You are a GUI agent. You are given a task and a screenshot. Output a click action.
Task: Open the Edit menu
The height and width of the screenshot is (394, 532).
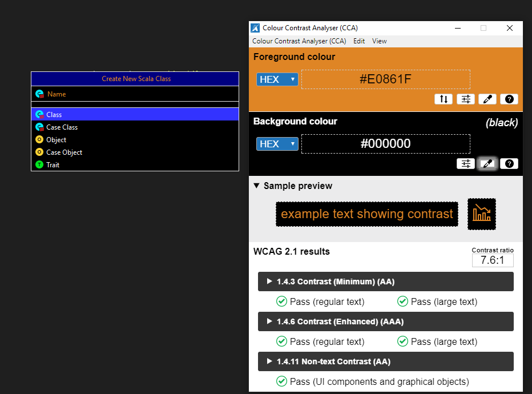pyautogui.click(x=358, y=41)
